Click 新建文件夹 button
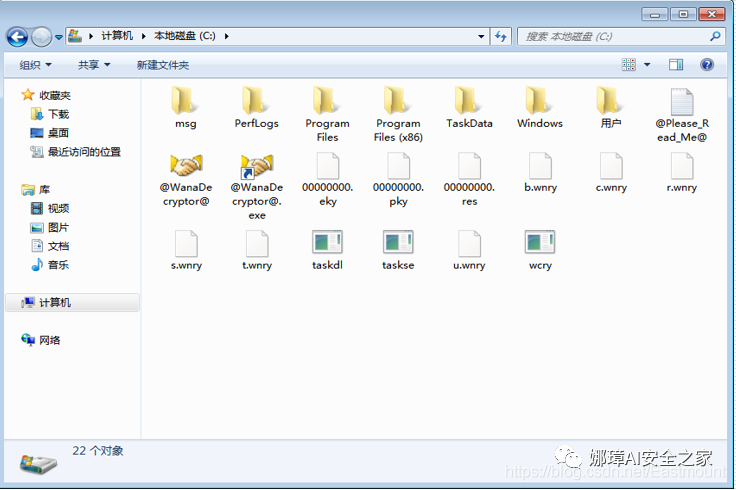Viewport: 736px width, 490px height. tap(162, 65)
